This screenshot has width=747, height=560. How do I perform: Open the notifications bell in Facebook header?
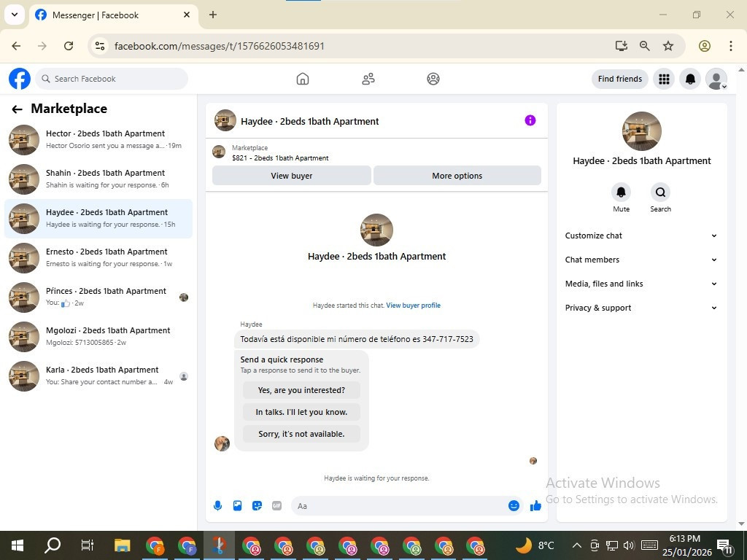tap(690, 79)
